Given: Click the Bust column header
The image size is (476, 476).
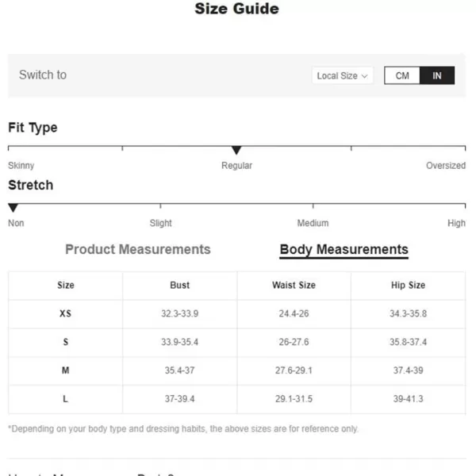Looking at the screenshot, I should (x=180, y=285).
